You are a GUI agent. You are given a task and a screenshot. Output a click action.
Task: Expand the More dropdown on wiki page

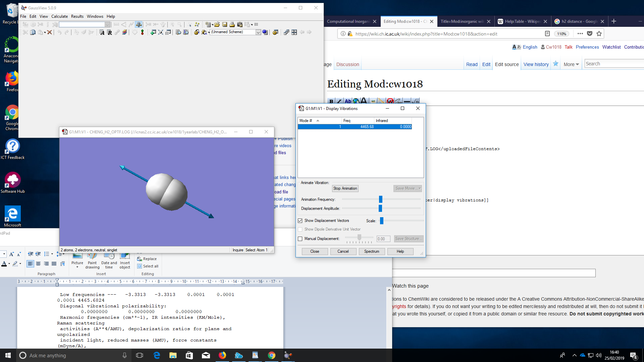click(571, 64)
